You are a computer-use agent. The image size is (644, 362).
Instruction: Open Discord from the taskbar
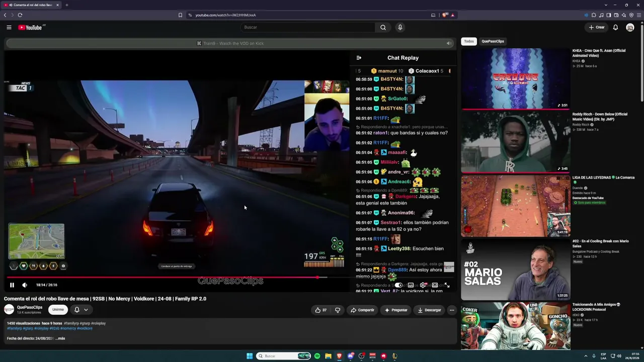(351, 356)
